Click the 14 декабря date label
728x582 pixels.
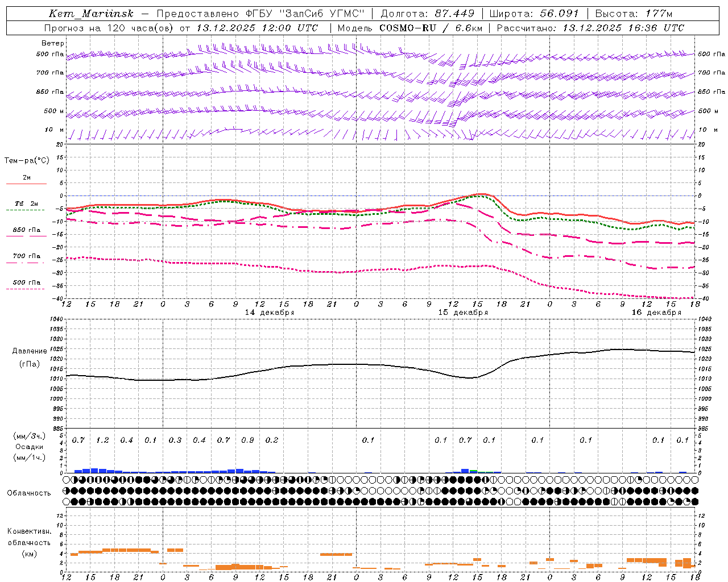coord(270,313)
